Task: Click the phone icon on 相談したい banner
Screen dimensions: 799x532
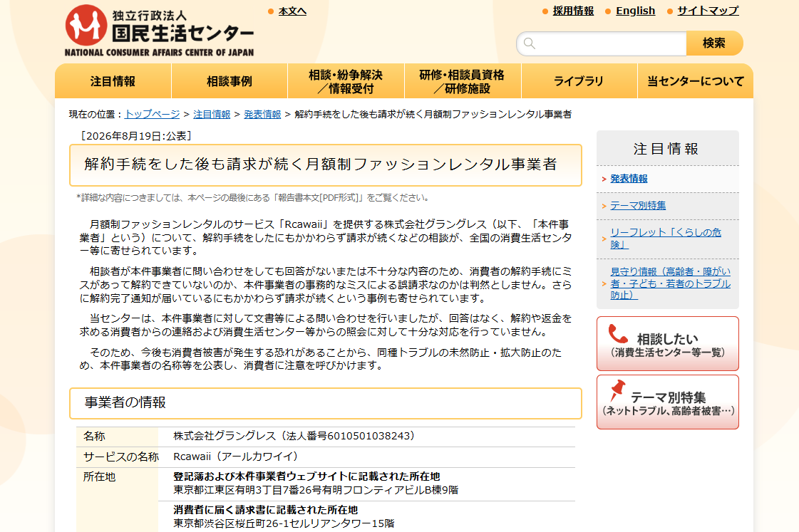Action: pyautogui.click(x=618, y=335)
